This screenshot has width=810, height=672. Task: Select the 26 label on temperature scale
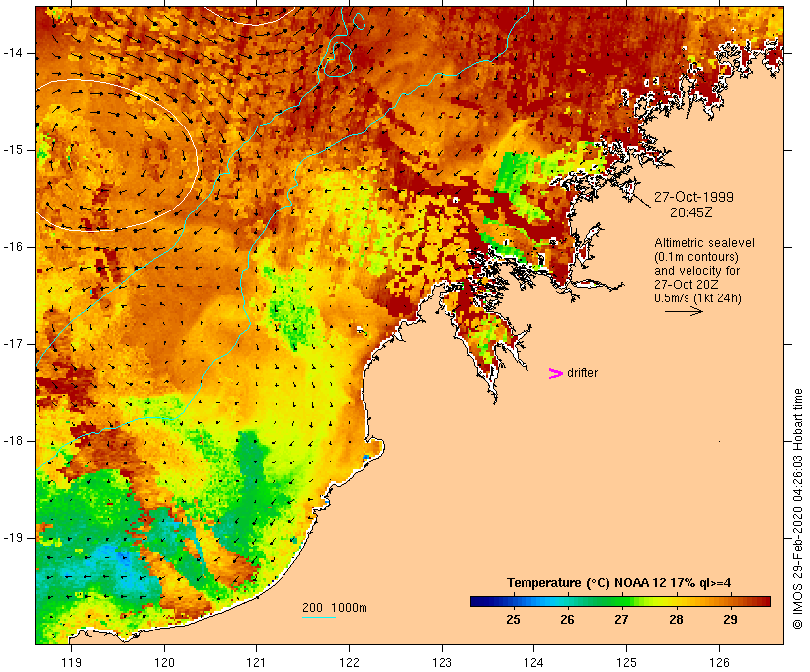click(567, 619)
